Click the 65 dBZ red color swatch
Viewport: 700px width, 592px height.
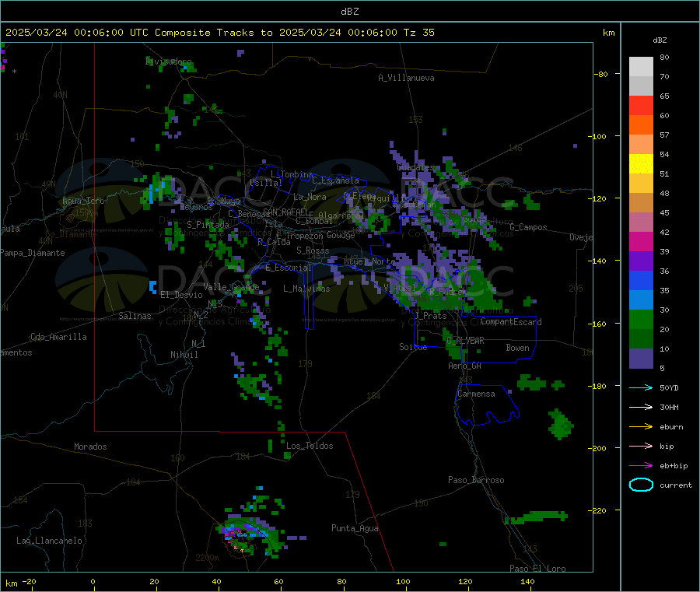click(641, 105)
